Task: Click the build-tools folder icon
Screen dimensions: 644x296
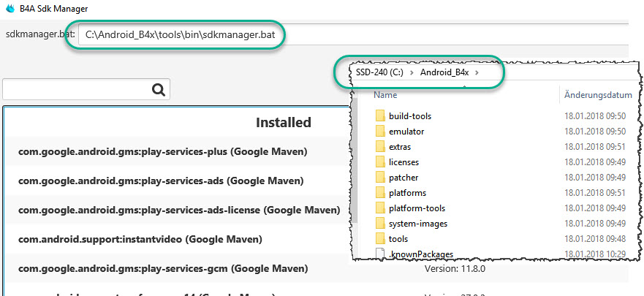Action: point(380,115)
